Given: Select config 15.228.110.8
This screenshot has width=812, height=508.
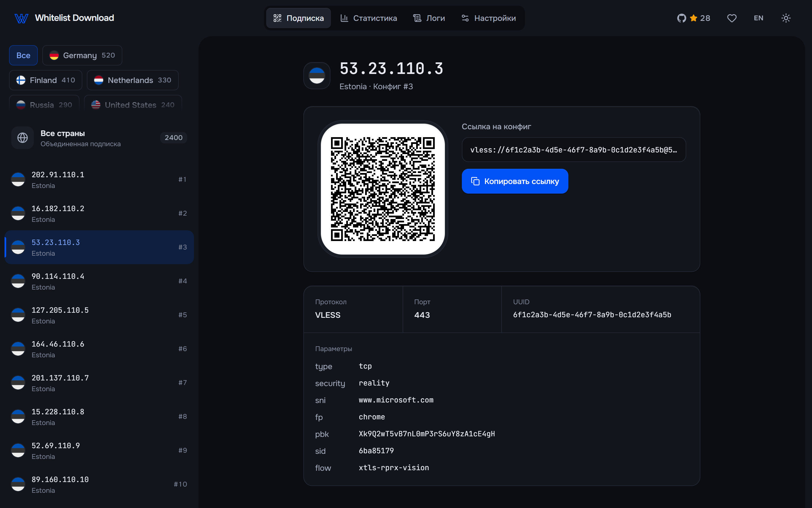Looking at the screenshot, I should point(99,417).
